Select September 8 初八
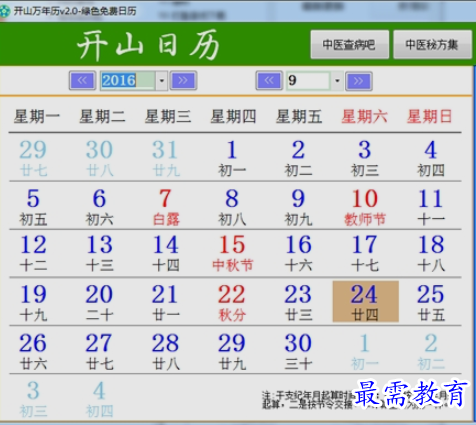The height and width of the screenshot is (425, 476). (232, 207)
